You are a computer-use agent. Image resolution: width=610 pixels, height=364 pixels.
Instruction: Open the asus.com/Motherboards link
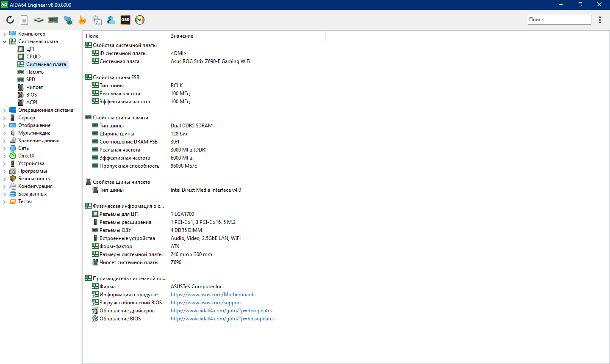click(x=213, y=295)
